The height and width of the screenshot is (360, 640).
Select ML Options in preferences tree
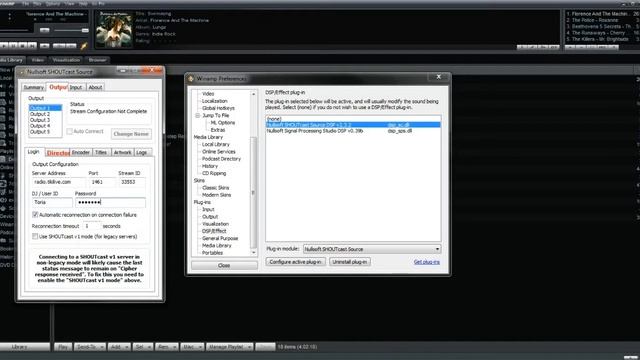point(223,123)
